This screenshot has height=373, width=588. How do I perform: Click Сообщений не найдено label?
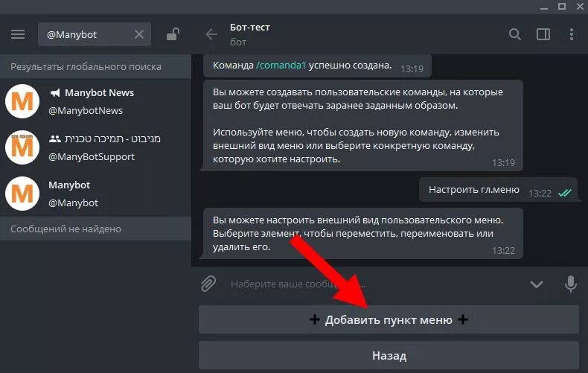(x=65, y=229)
